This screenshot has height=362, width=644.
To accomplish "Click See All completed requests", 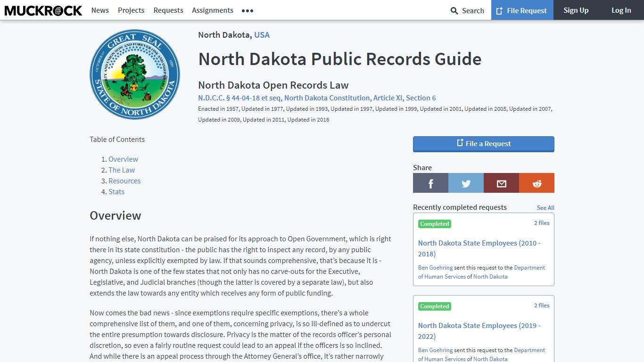I will [545, 208].
